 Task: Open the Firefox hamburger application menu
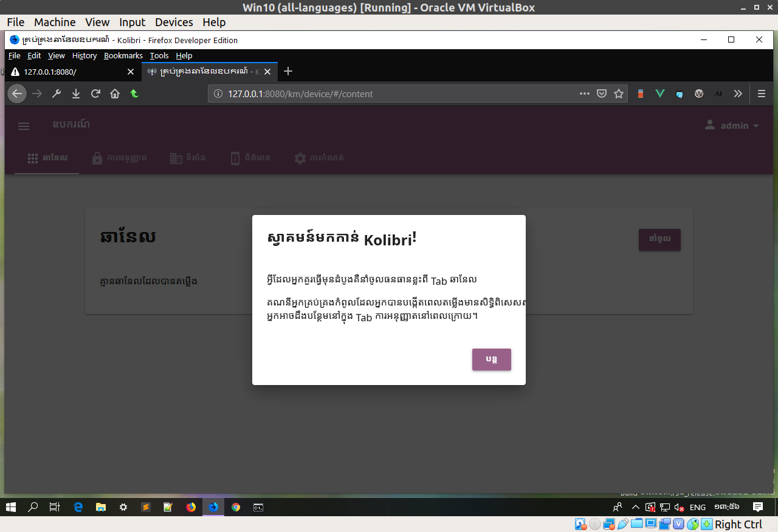click(762, 94)
